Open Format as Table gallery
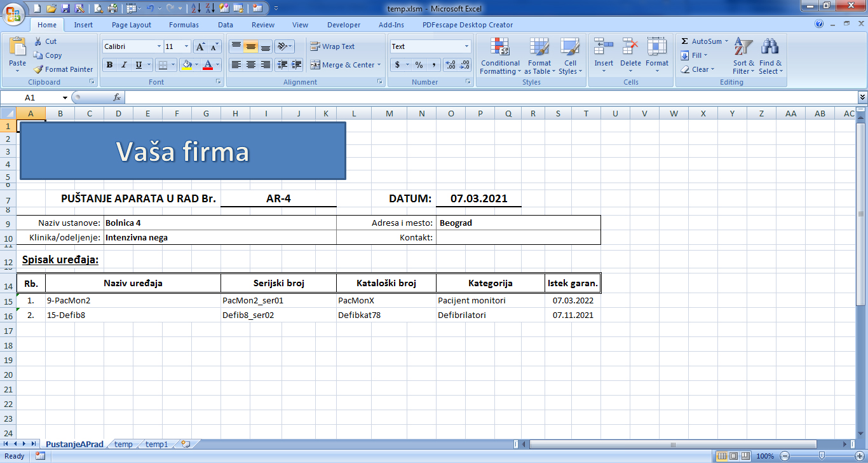Viewport: 868px width, 463px height. click(539, 56)
